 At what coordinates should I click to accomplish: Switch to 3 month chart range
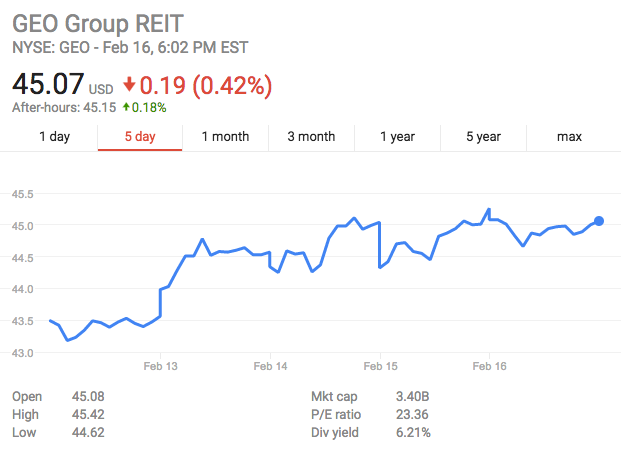[311, 137]
